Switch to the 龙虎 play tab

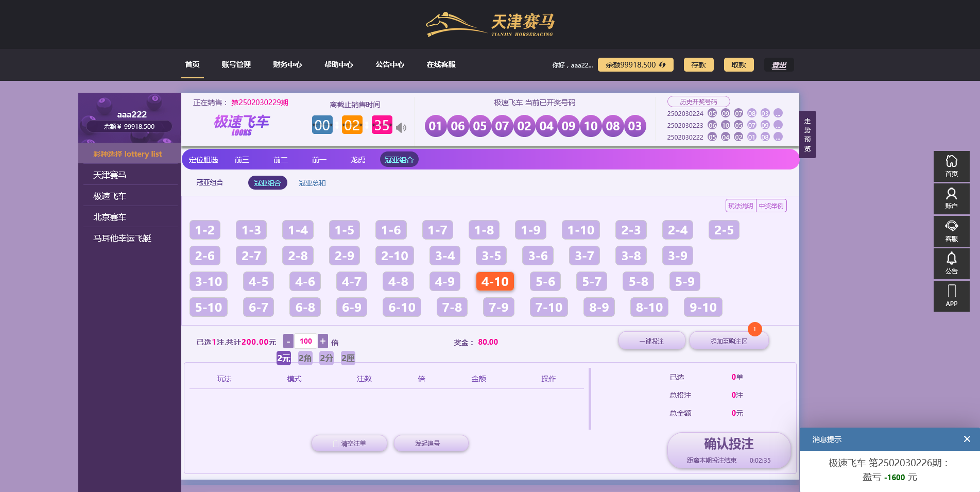coord(357,159)
